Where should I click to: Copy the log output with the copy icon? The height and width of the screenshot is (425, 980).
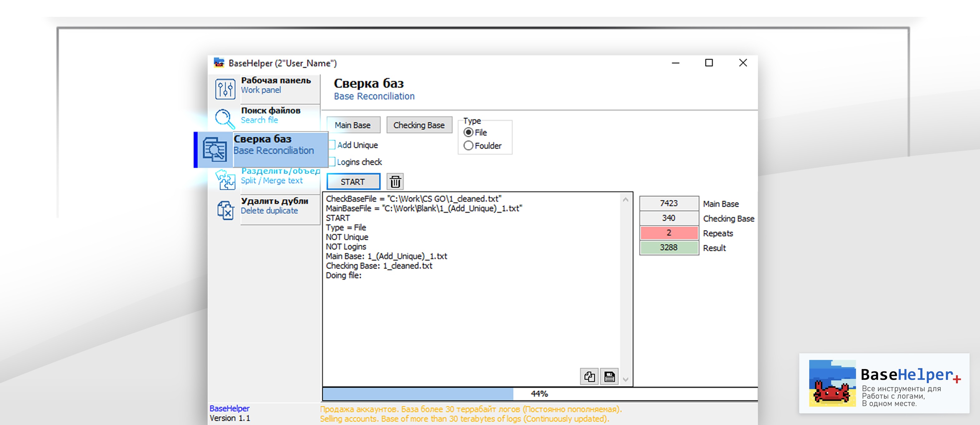click(x=589, y=377)
